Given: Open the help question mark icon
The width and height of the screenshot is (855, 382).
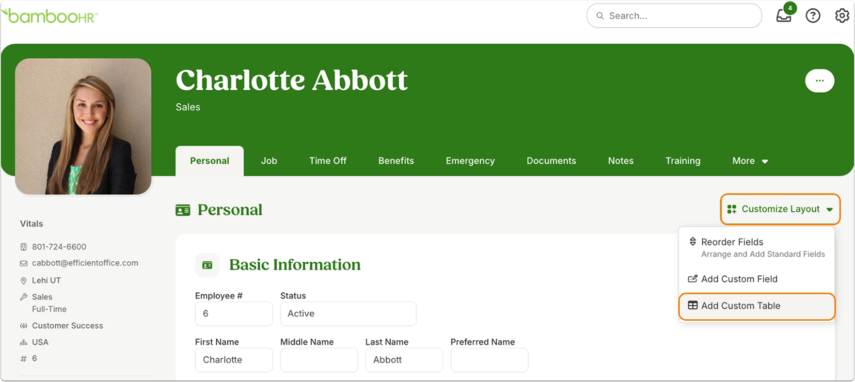Looking at the screenshot, I should tap(813, 16).
